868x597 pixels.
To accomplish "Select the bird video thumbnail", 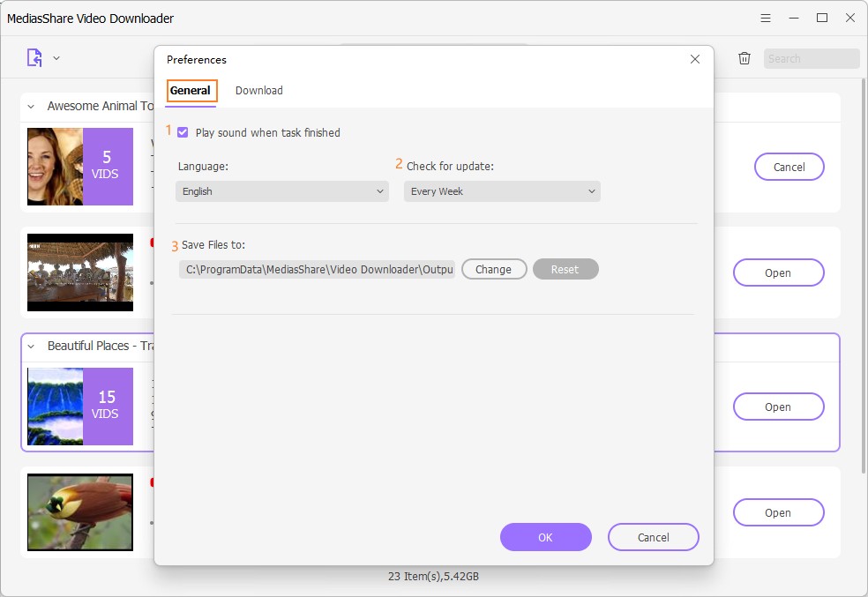I will [80, 512].
